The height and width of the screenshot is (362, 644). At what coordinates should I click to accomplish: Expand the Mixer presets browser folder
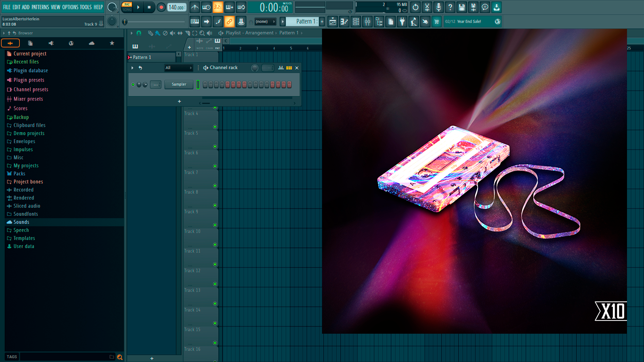click(64, 99)
